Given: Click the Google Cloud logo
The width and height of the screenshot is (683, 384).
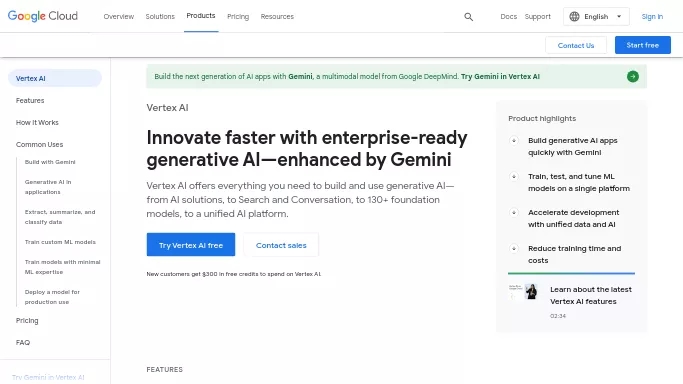Looking at the screenshot, I should 43,16.
